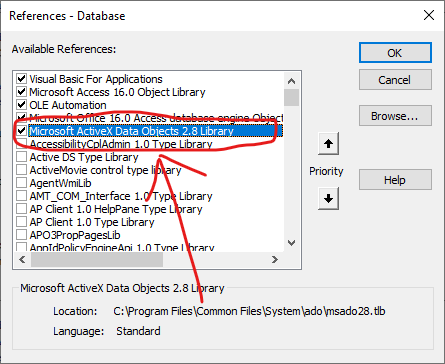Screen dimensions: 445x364
Task: Click the Cancel button
Action: tap(395, 80)
